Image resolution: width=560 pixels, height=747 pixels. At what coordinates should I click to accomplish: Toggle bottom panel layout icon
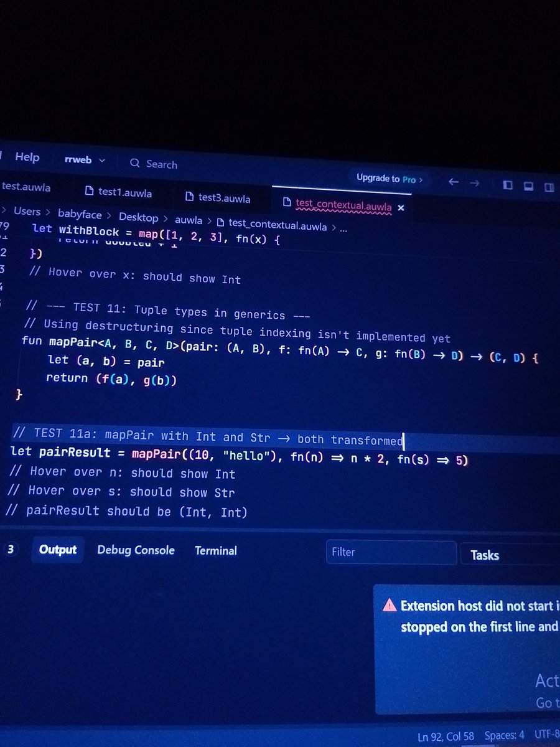pos(528,186)
